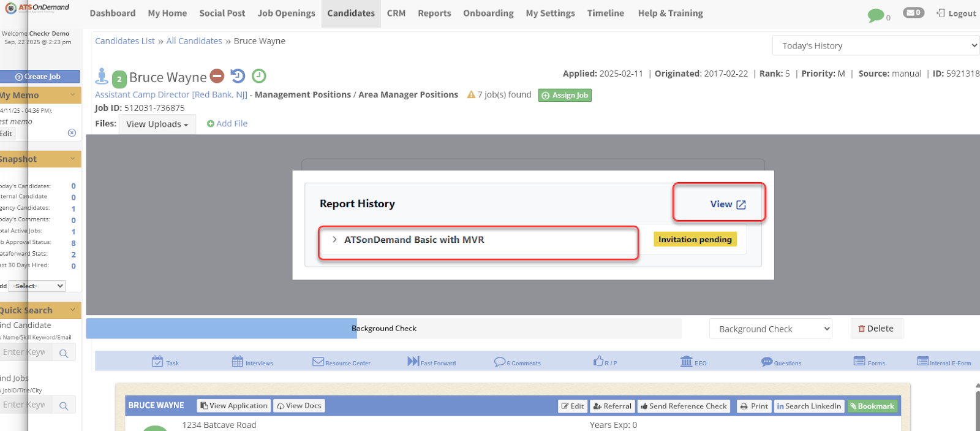Collapse the Snapshot panel
Screen dimensions: 980x431
click(73, 158)
